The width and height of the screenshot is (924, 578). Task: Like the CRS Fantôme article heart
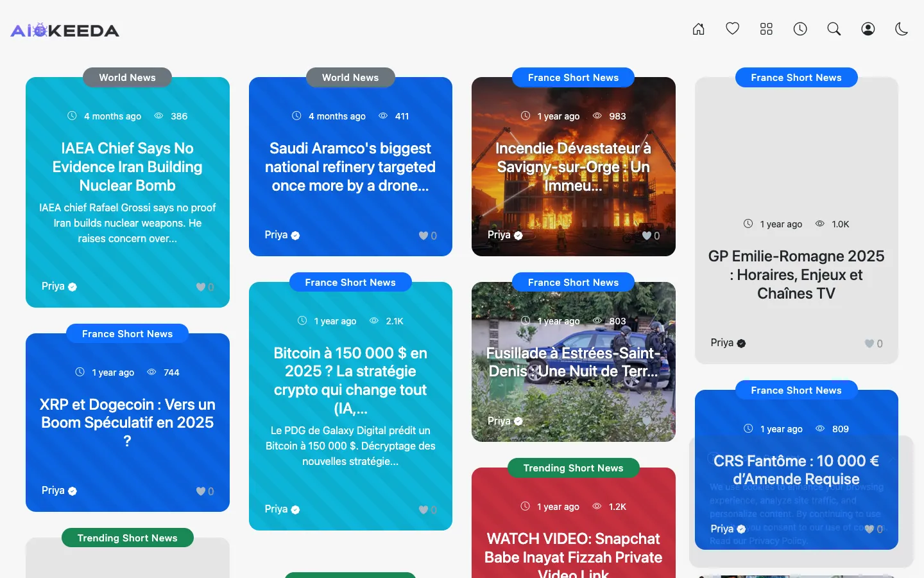(x=869, y=529)
